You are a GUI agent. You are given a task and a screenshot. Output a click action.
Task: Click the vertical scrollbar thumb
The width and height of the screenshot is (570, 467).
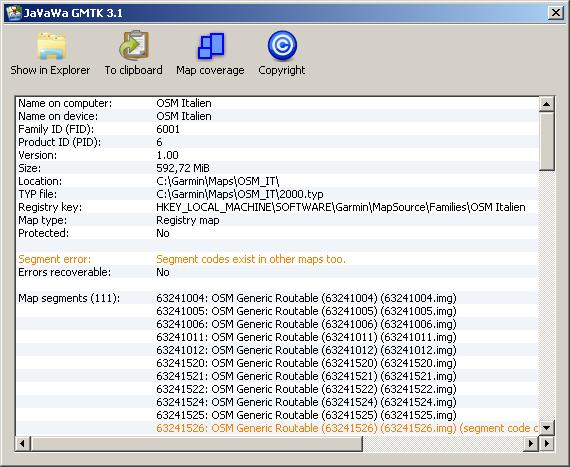click(546, 141)
